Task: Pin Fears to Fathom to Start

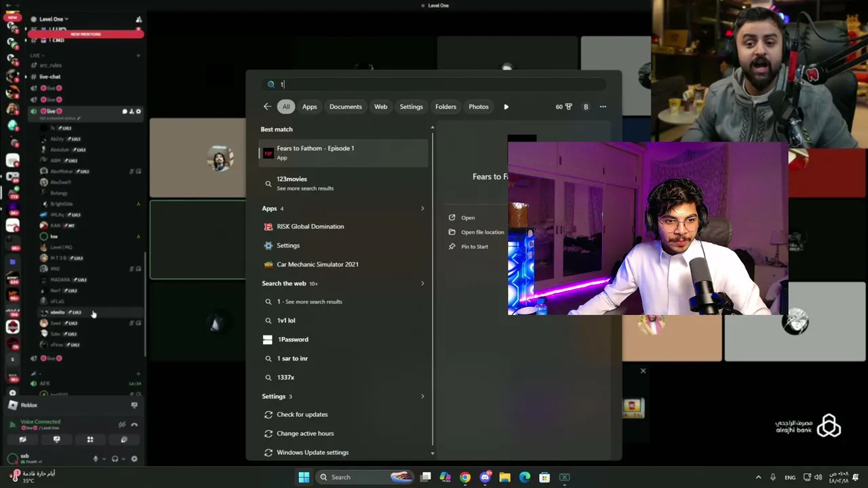Action: click(468, 247)
